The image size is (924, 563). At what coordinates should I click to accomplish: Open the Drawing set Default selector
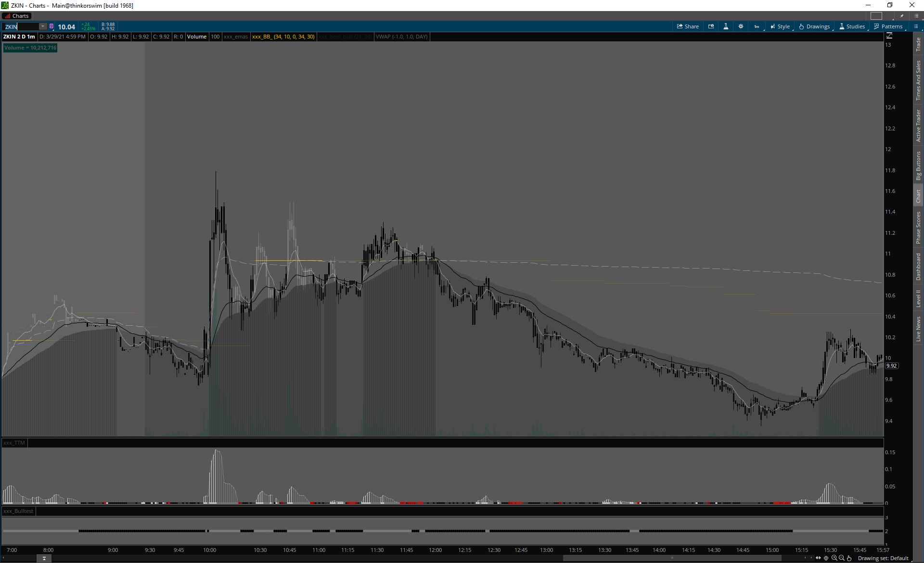883,558
